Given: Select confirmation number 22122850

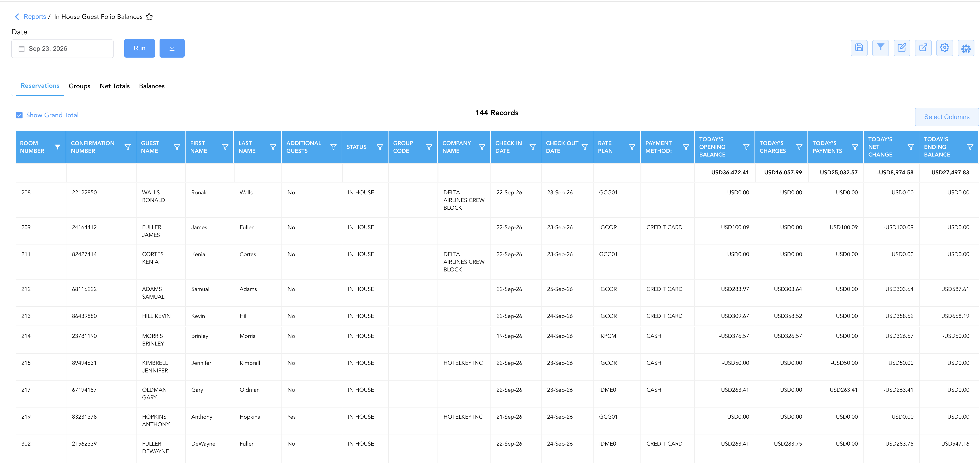Looking at the screenshot, I should pos(85,192).
